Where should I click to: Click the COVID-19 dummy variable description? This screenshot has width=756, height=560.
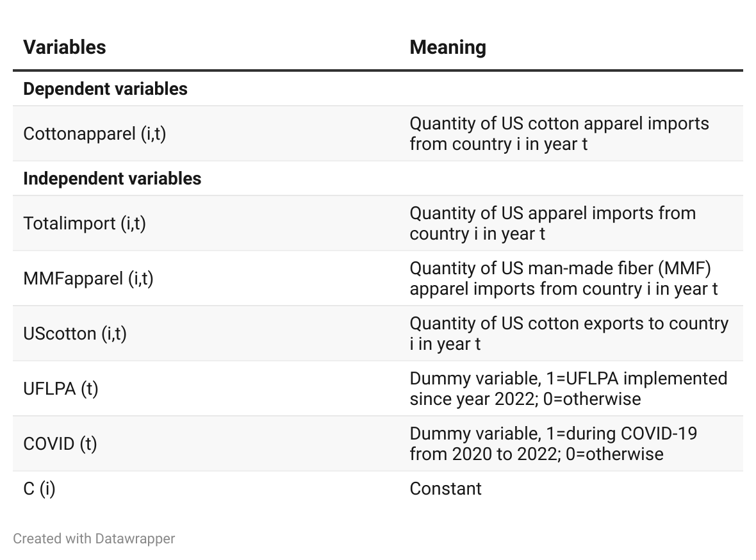(x=554, y=443)
